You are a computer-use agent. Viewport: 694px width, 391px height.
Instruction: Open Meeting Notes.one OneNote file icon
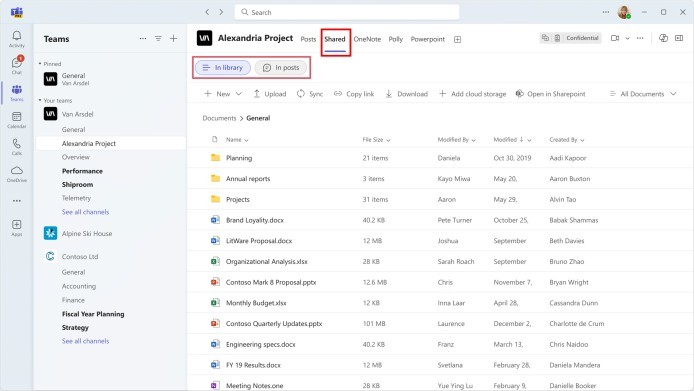(215, 385)
